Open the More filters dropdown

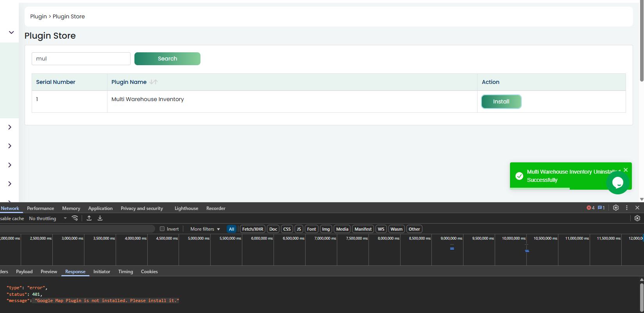point(205,229)
